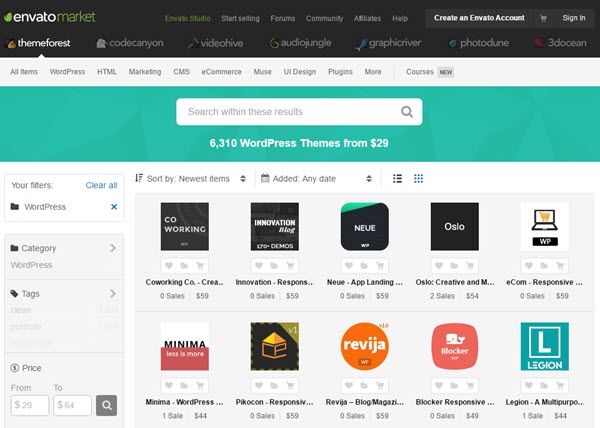
Task: Add Coworking Co. theme to cart icon
Action: [200, 265]
